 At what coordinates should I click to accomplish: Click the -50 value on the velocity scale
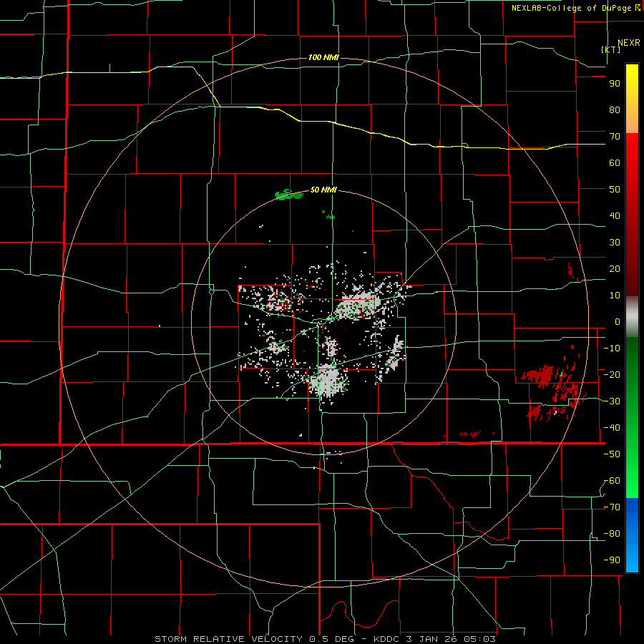[612, 454]
